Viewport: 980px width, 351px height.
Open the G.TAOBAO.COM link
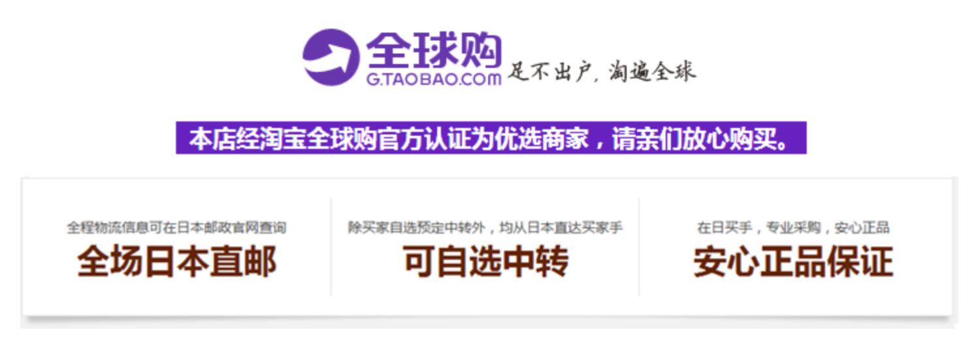[434, 79]
